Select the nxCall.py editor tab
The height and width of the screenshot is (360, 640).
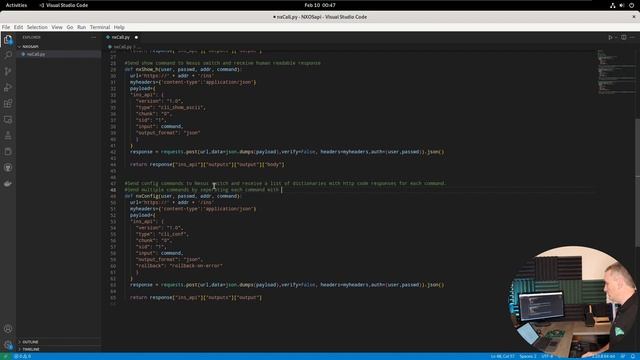tap(121, 37)
